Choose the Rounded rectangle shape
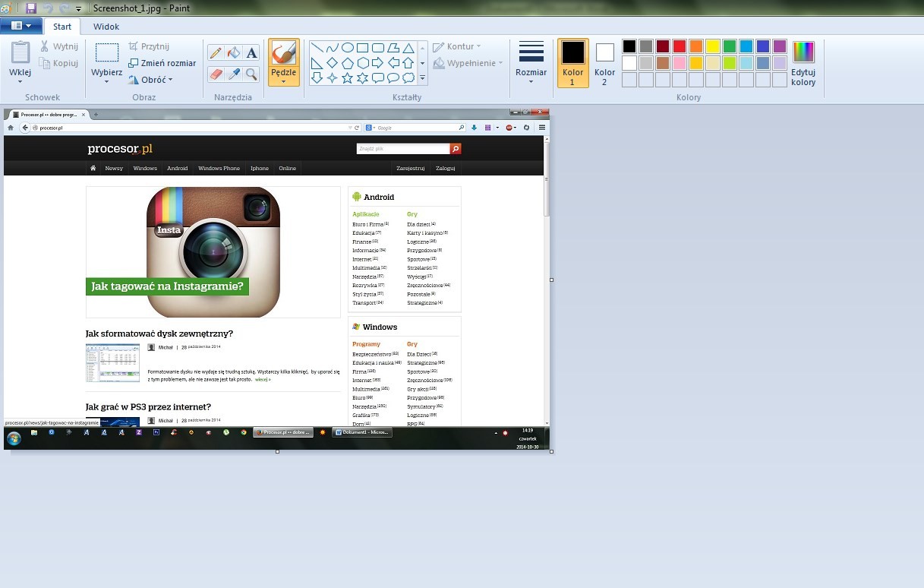Screen dimensions: 924x588 click(x=378, y=48)
